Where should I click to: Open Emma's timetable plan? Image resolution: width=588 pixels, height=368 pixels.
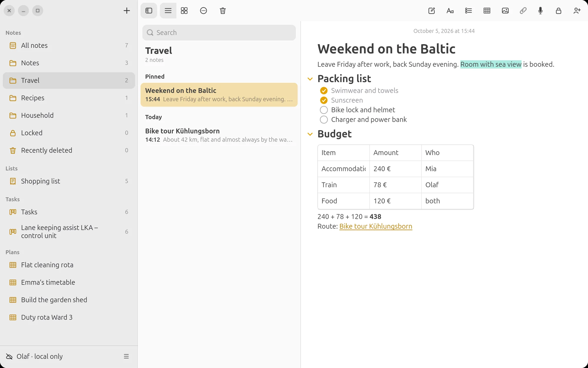tap(69, 282)
